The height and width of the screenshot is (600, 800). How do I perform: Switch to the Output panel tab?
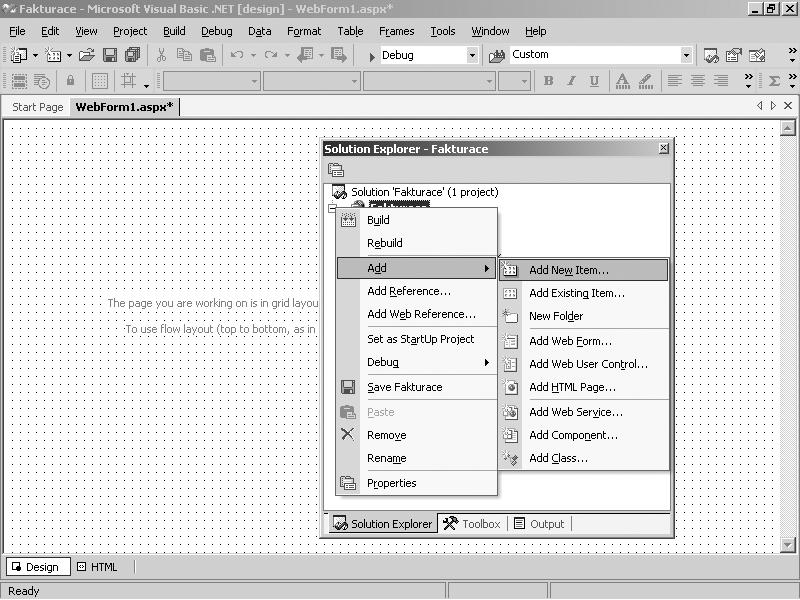(540, 523)
